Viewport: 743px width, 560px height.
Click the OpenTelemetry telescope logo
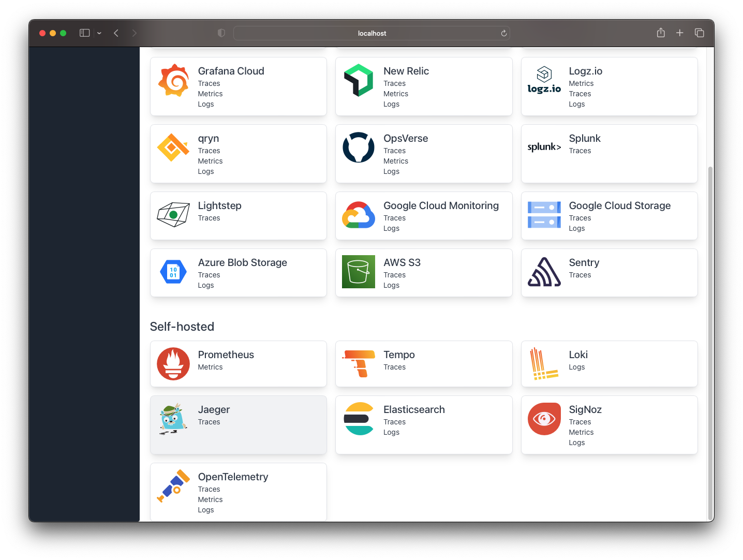tap(173, 486)
